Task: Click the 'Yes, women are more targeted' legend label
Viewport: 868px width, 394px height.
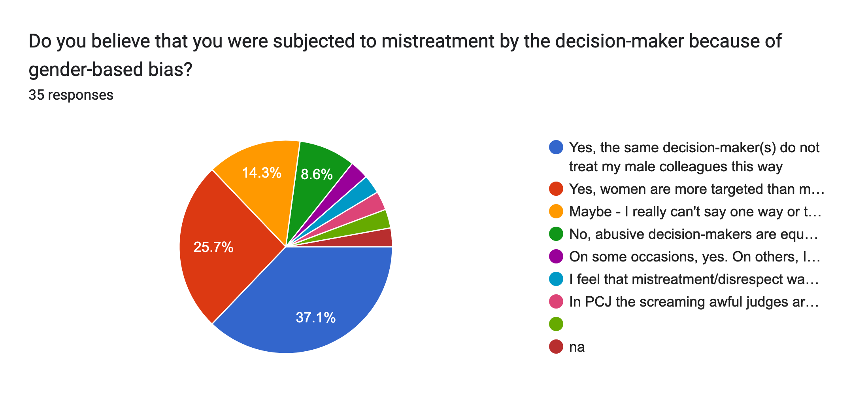Action: [696, 189]
